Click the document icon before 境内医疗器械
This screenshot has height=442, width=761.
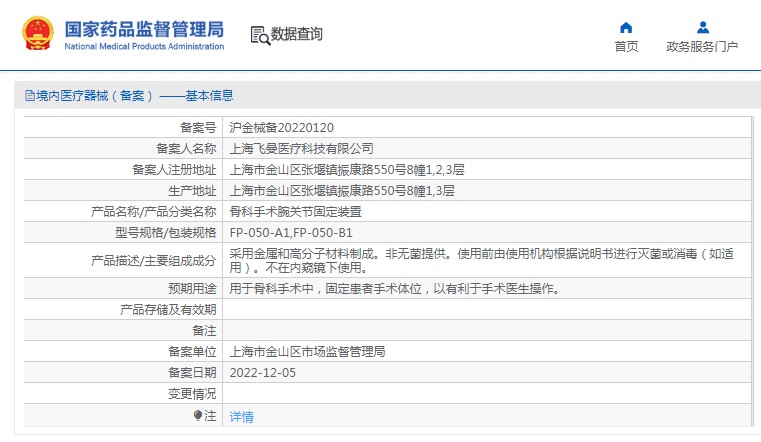pyautogui.click(x=30, y=96)
